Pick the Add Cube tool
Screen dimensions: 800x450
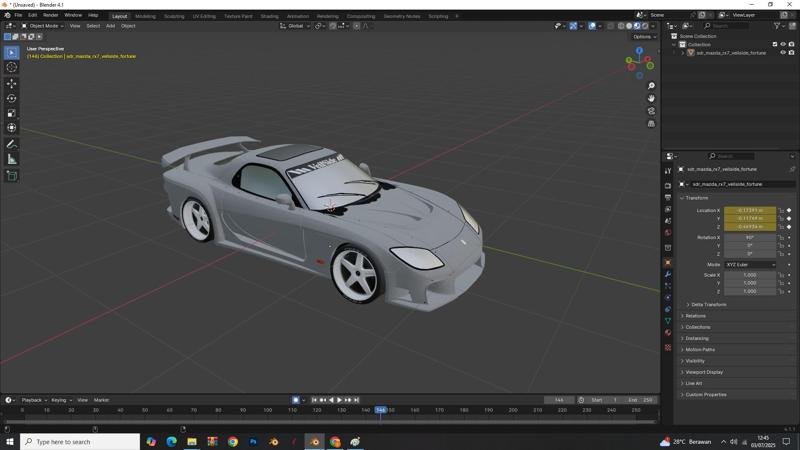(x=11, y=176)
